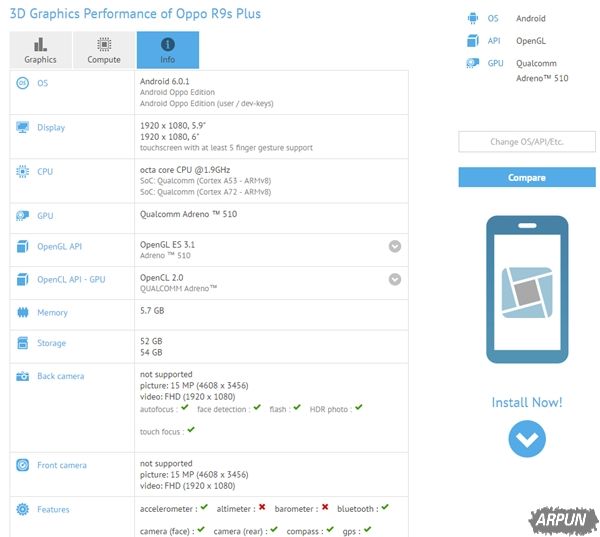Click the Storage disk icon

23,343
